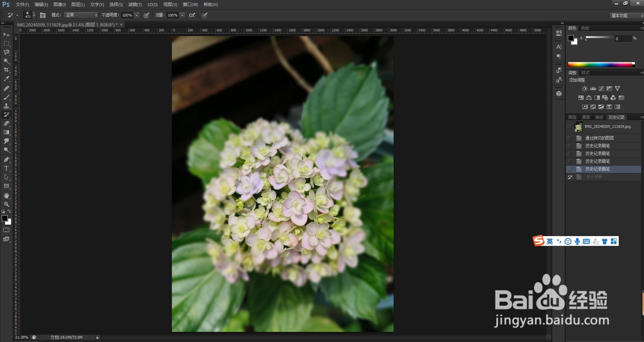Screen dimensions: 644x342
Task: Select the Move tool
Action: point(6,35)
